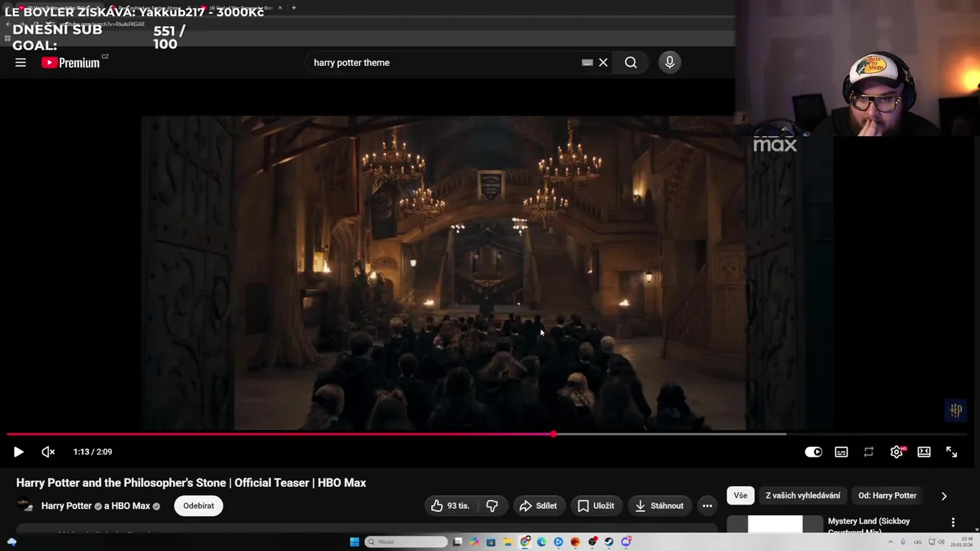The width and height of the screenshot is (980, 551).
Task: Click the search magnifier button
Action: pos(631,63)
